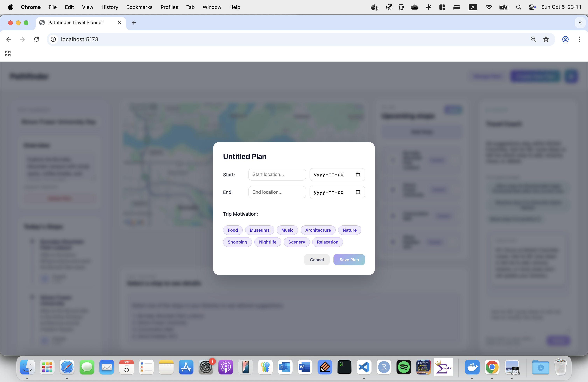This screenshot has width=588, height=382.
Task: Toggle the Nightlife motivation chip
Action: (267, 242)
